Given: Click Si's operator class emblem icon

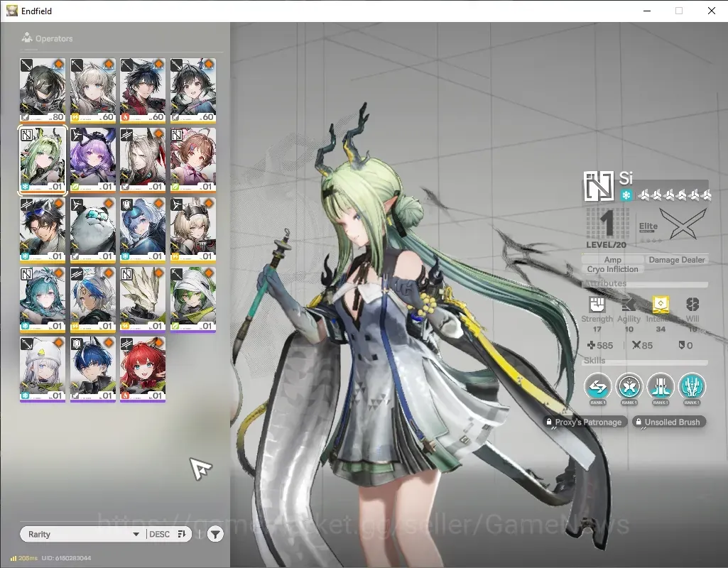Looking at the screenshot, I should [x=599, y=186].
